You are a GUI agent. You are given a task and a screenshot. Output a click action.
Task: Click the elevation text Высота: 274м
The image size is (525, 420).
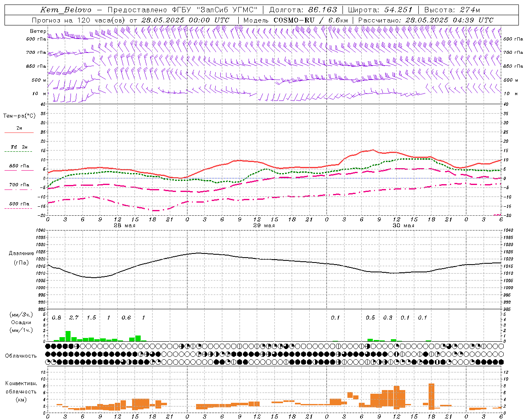point(452,10)
